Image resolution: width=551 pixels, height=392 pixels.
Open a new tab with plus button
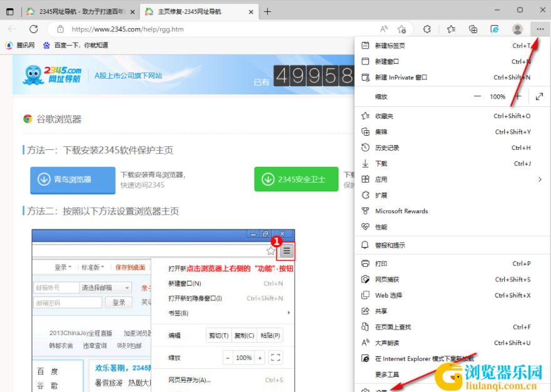tap(268, 12)
